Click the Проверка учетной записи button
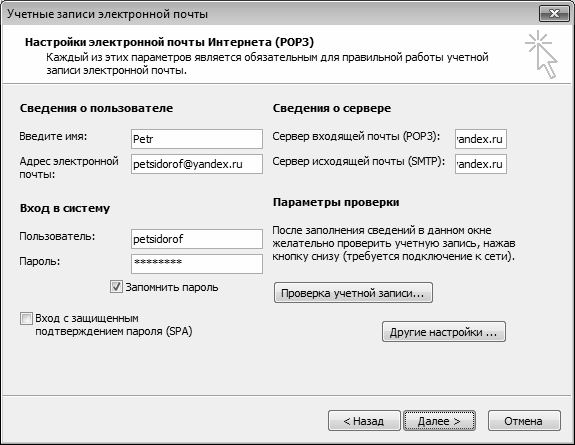Image resolution: width=575 pixels, height=445 pixels. click(x=353, y=293)
